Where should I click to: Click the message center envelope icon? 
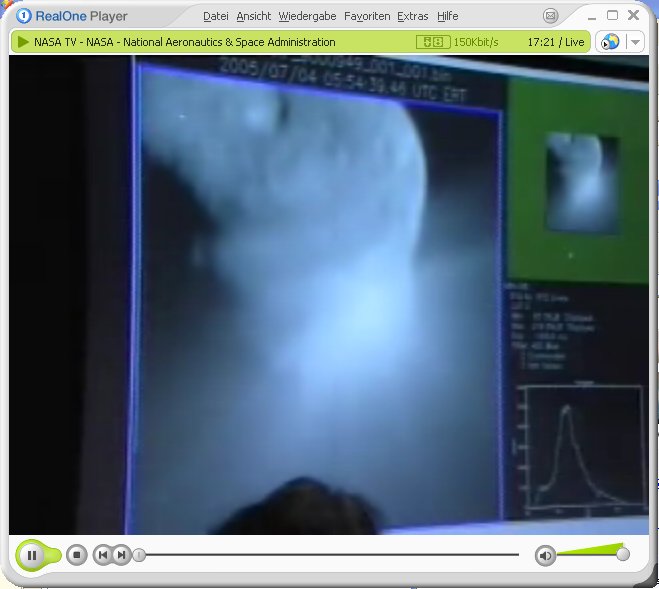pos(550,16)
